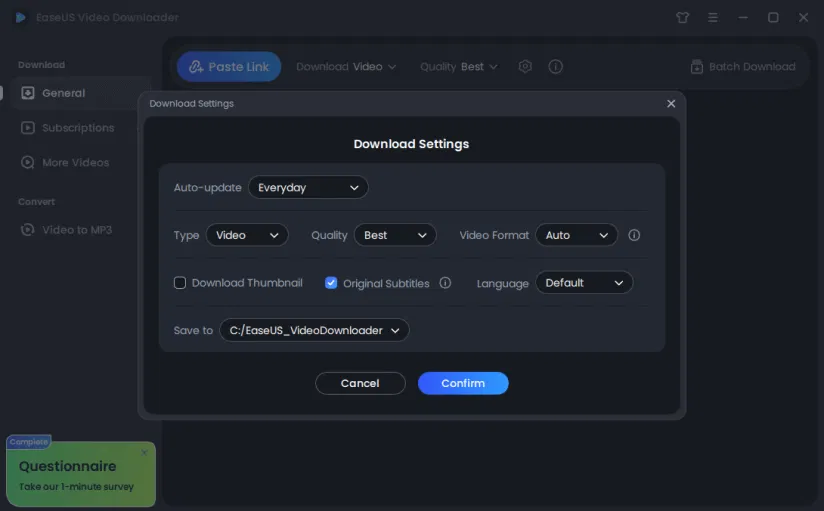Click info icon beside Video Format

(x=634, y=235)
